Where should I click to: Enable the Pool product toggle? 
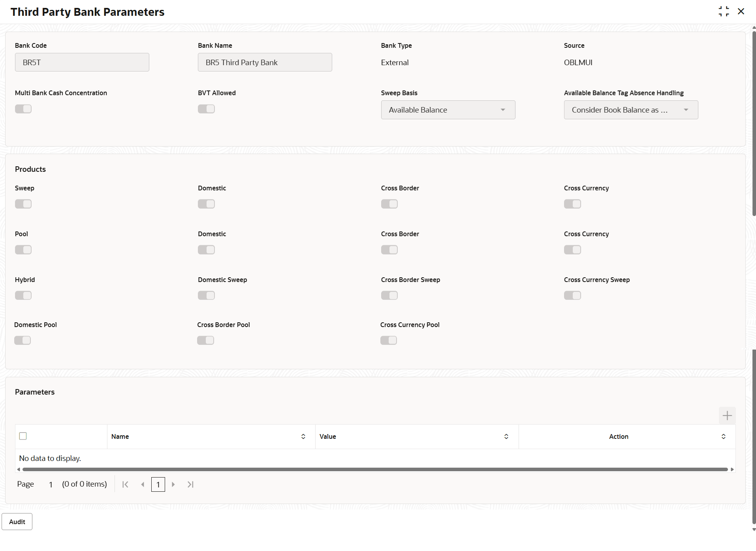click(23, 250)
